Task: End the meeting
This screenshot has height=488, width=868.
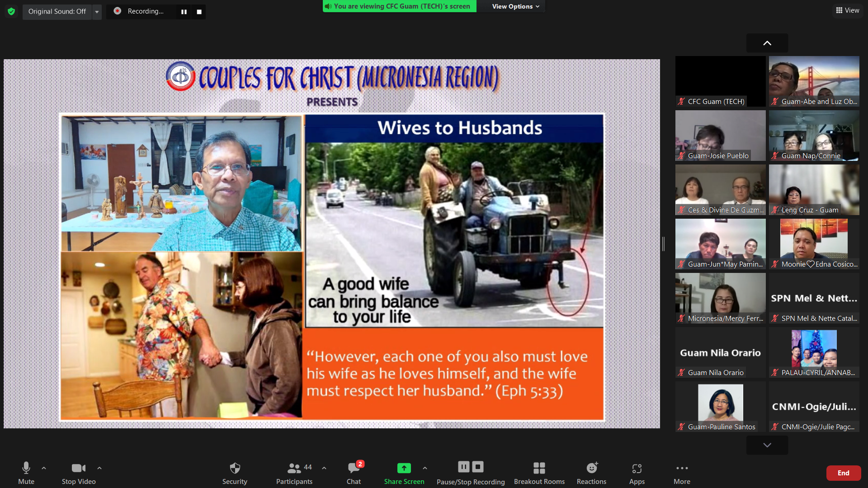Action: [x=844, y=473]
